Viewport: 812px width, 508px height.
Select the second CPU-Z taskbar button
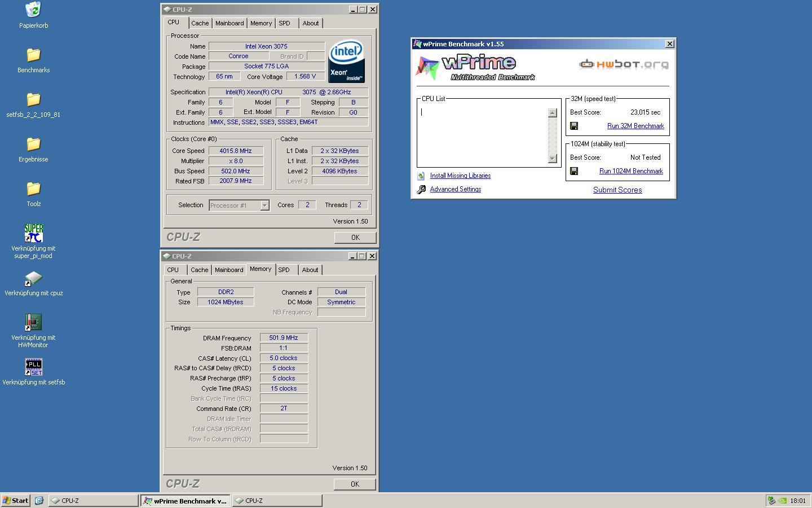coord(277,501)
